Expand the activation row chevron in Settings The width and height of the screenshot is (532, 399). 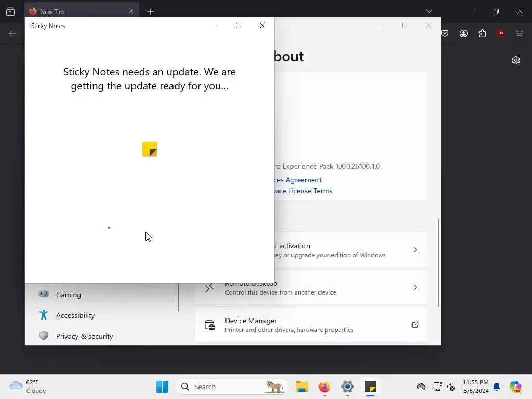(415, 250)
